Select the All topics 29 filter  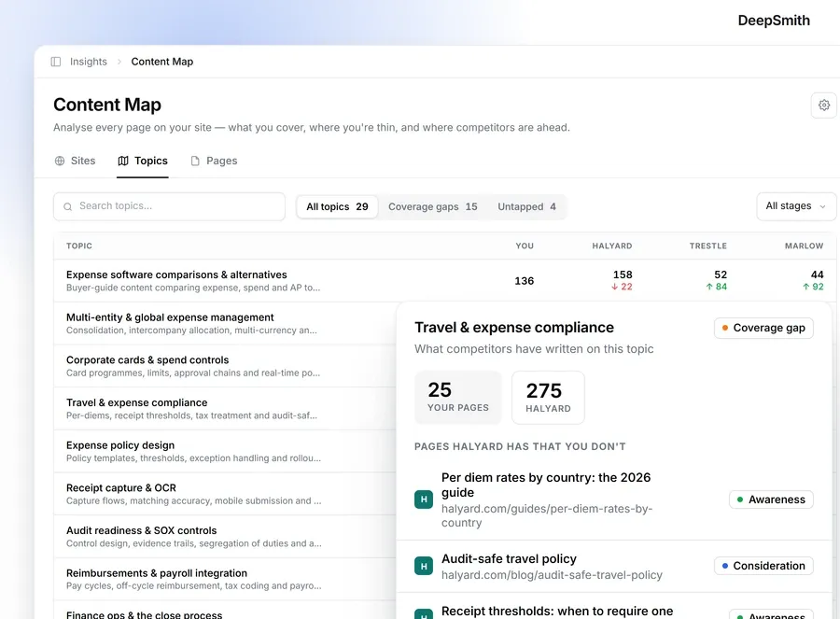338,207
